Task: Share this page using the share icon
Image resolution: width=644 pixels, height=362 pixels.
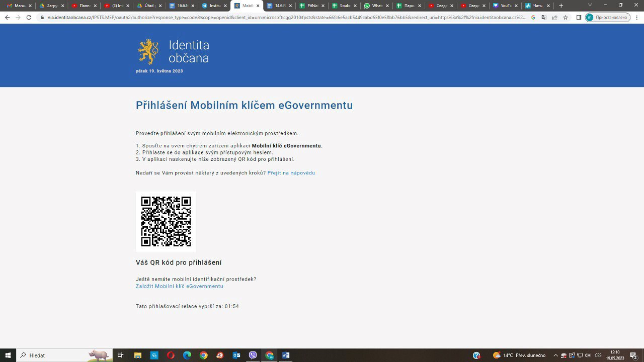Action: click(554, 17)
